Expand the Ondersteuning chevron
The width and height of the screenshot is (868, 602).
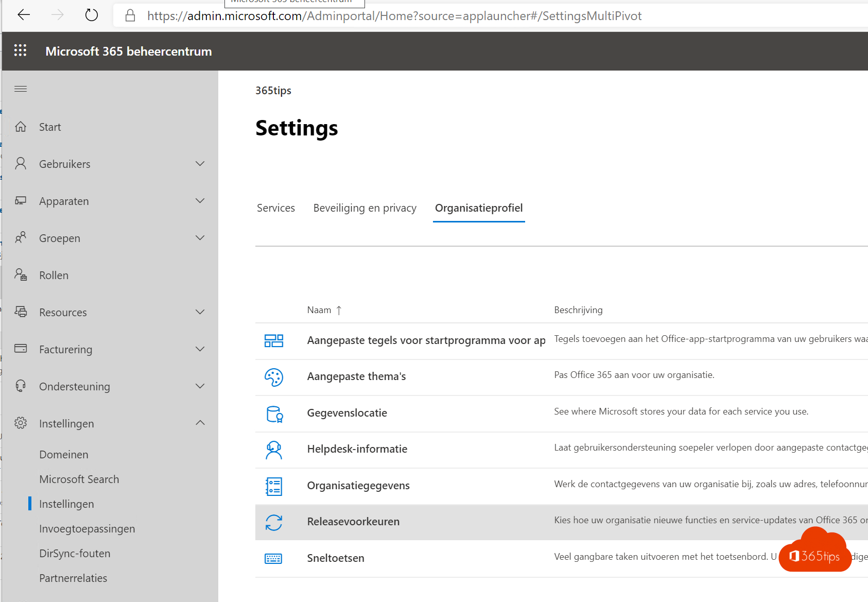pyautogui.click(x=200, y=386)
